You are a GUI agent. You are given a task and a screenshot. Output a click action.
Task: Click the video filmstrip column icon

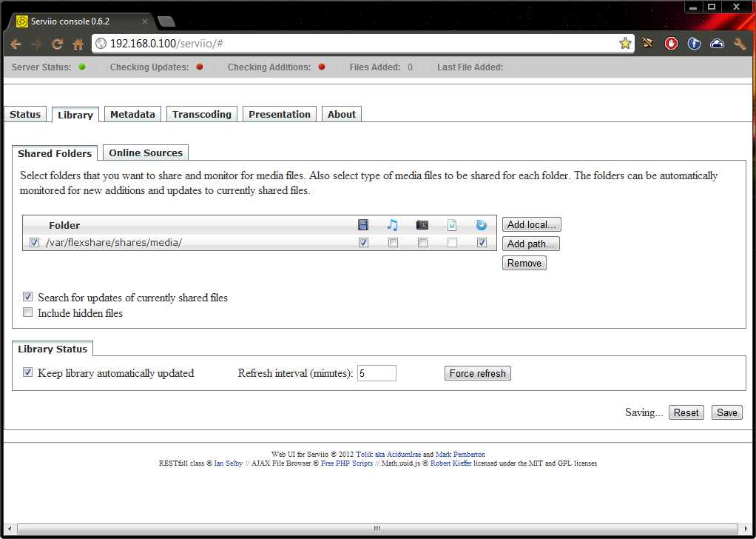[363, 225]
